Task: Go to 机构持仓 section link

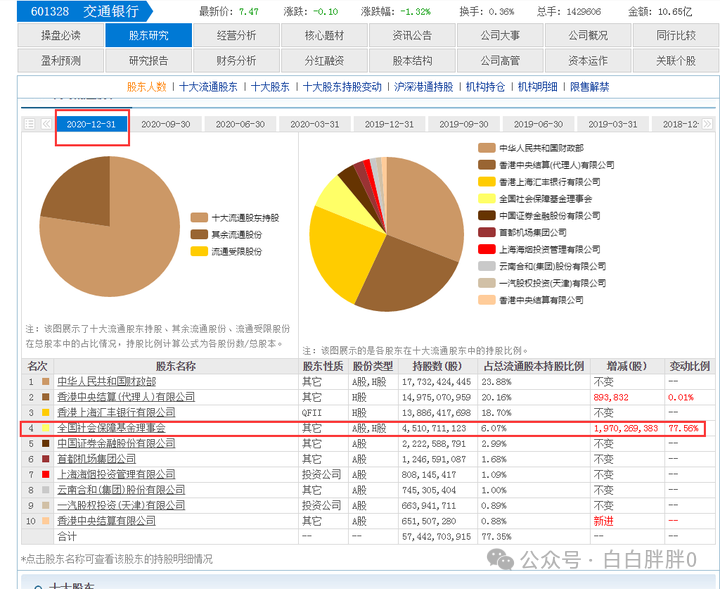Action: tap(485, 87)
